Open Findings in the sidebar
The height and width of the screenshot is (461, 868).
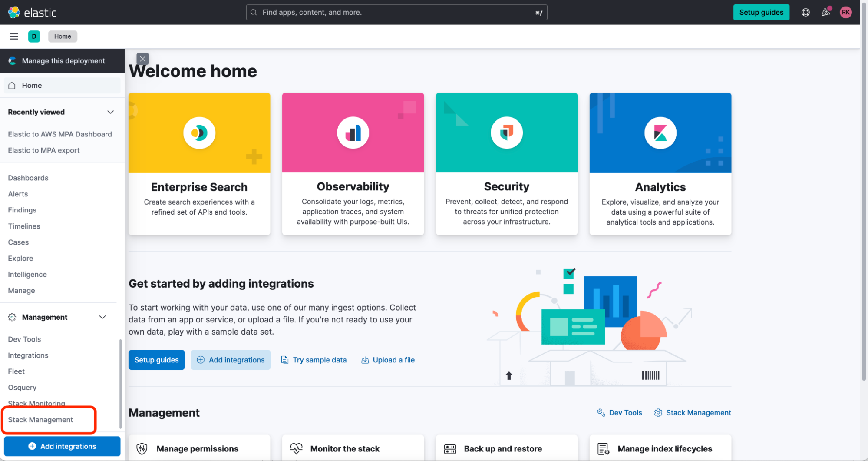(22, 210)
